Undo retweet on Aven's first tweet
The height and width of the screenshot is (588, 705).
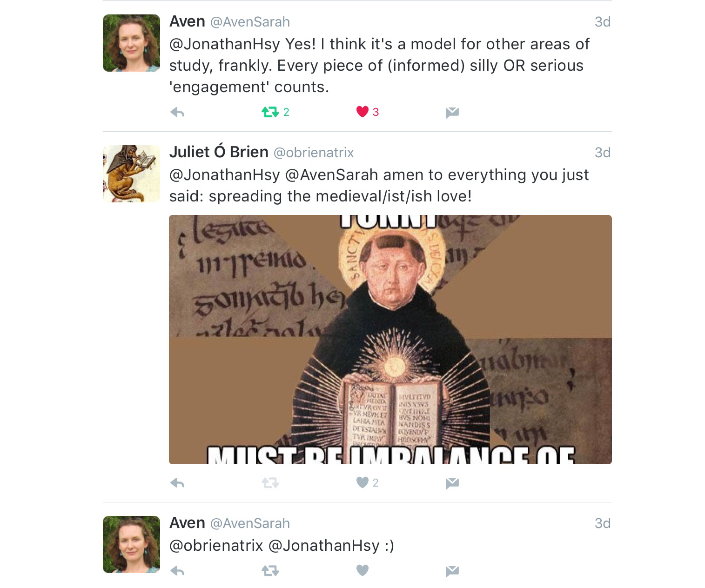pos(270,112)
